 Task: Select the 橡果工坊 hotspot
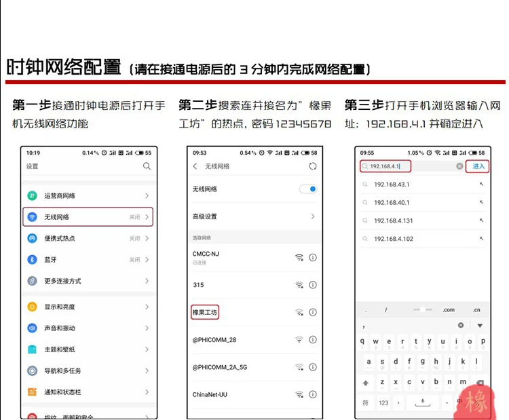pyautogui.click(x=254, y=312)
